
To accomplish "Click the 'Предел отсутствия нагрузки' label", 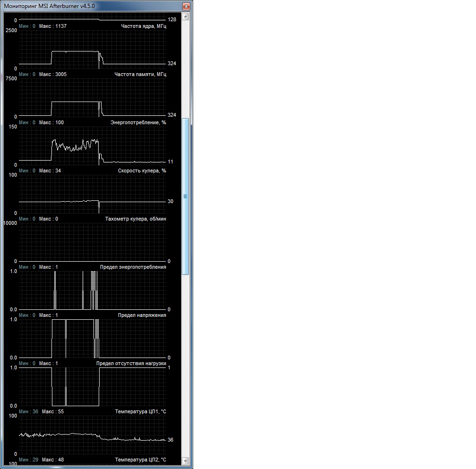I will [131, 363].
